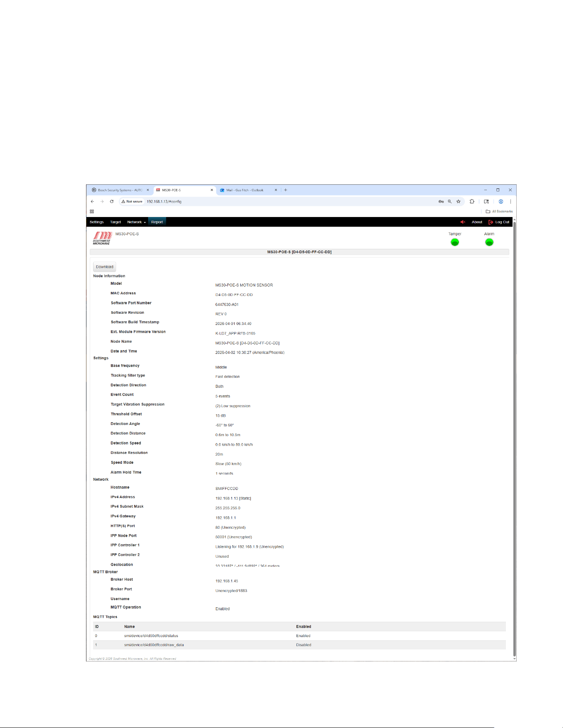
Task: Click the Alarm green status indicator
Action: (489, 242)
